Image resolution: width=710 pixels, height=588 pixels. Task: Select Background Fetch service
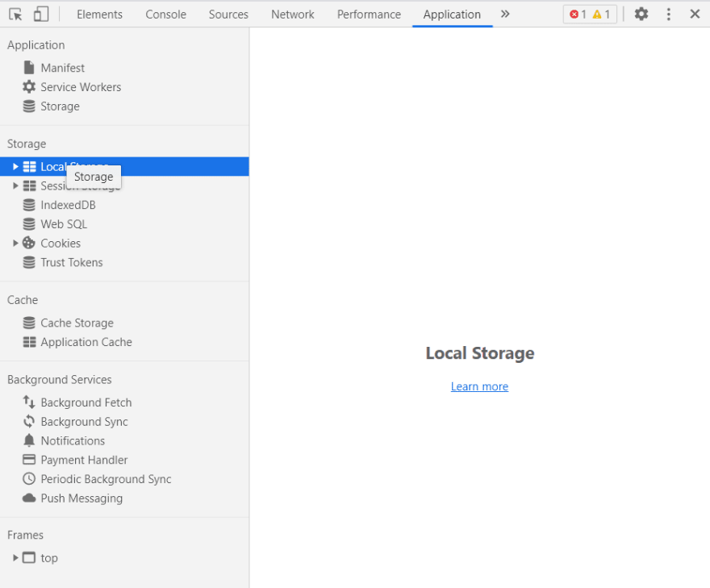click(86, 402)
